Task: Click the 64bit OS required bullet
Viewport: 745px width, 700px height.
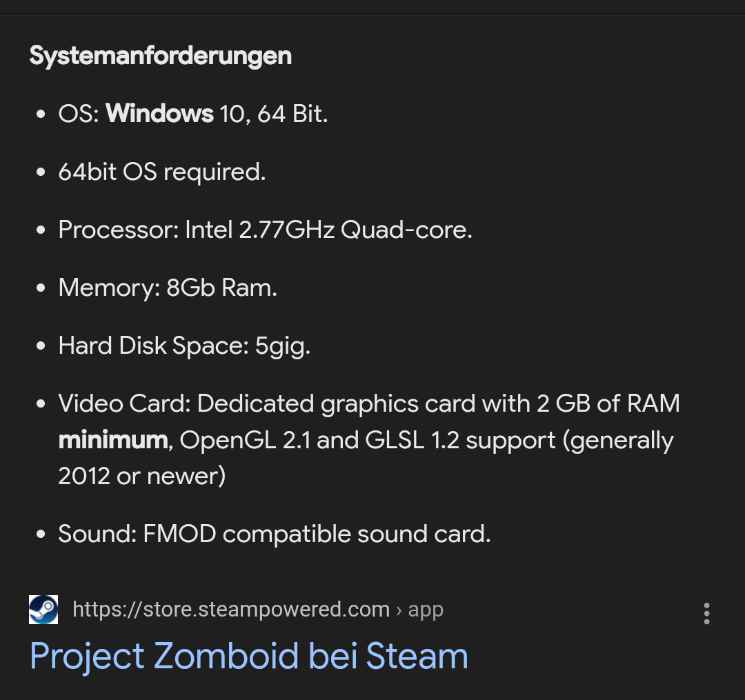Action: (x=161, y=171)
